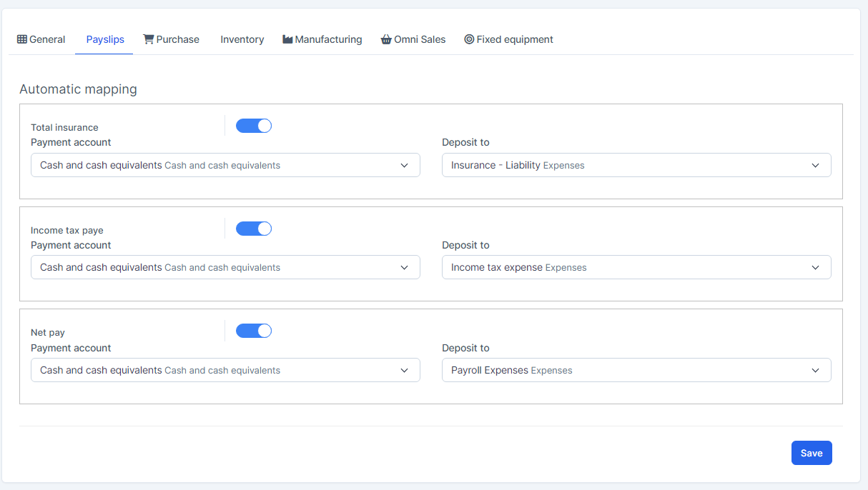Image resolution: width=868 pixels, height=490 pixels.
Task: Open the Income tax expense dropdown
Action: click(636, 267)
